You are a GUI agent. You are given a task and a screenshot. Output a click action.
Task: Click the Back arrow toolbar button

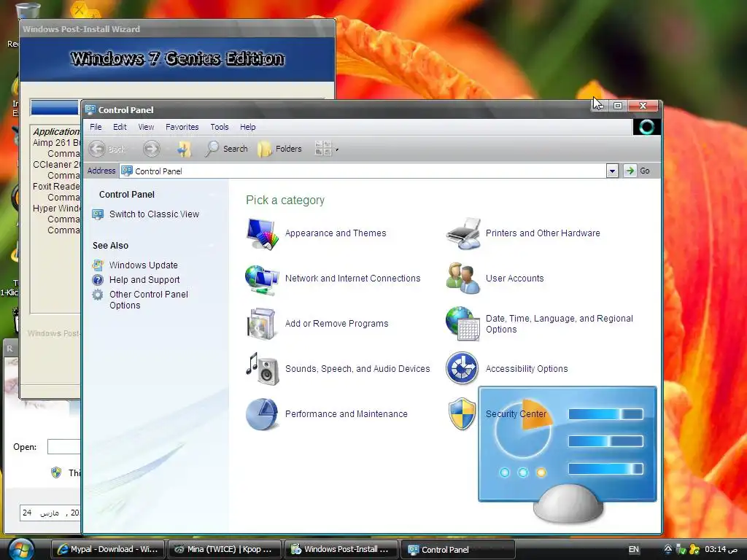107,149
